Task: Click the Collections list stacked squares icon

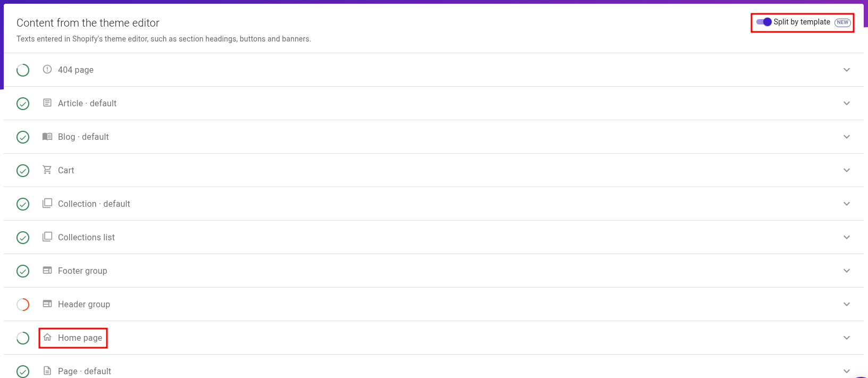Action: (47, 237)
